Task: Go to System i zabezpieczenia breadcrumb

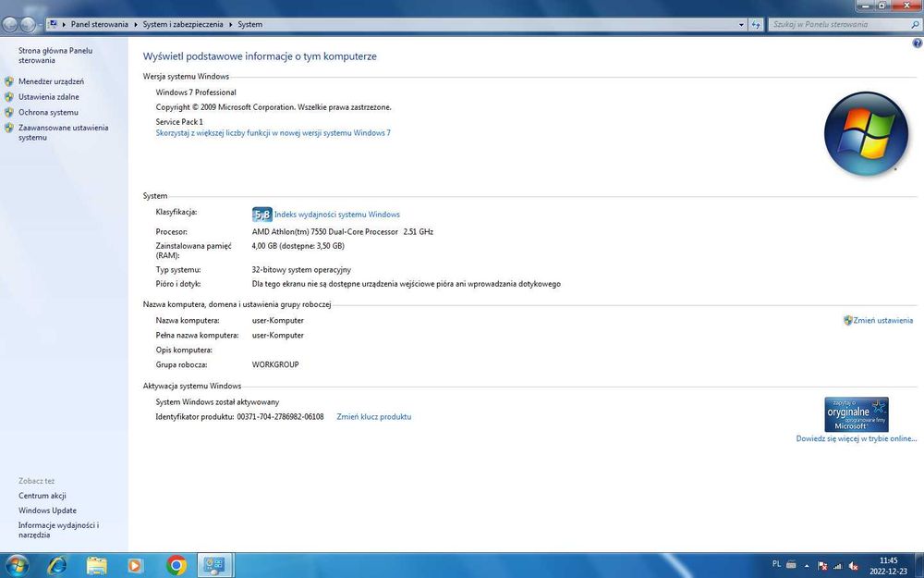Action: tap(183, 24)
